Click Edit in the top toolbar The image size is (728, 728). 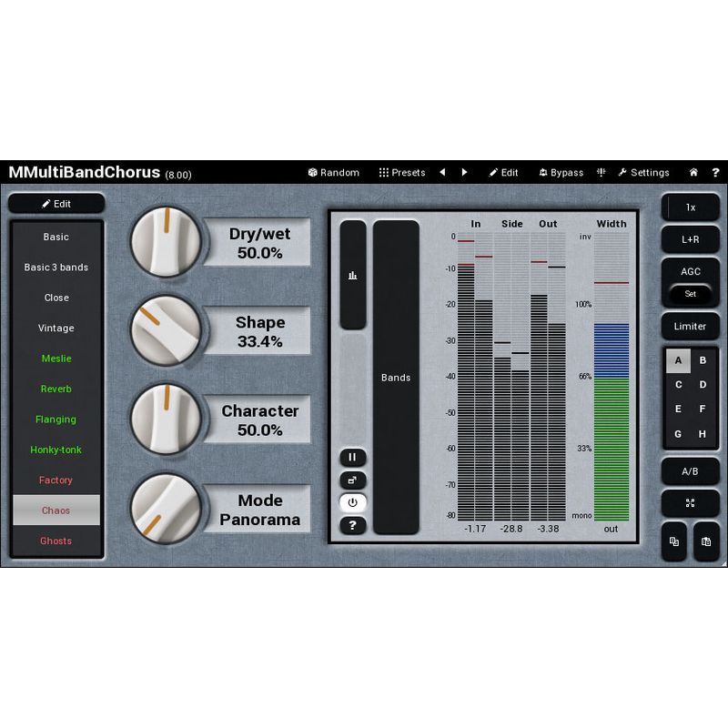503,173
